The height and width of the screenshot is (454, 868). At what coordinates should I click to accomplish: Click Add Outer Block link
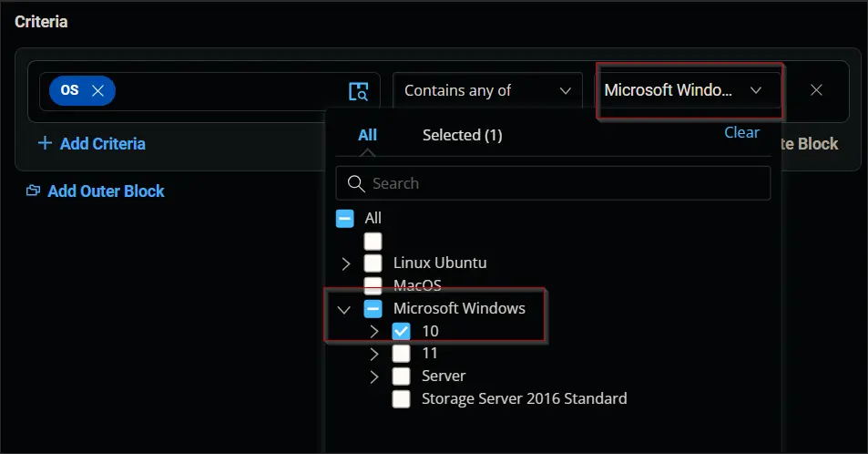point(107,191)
